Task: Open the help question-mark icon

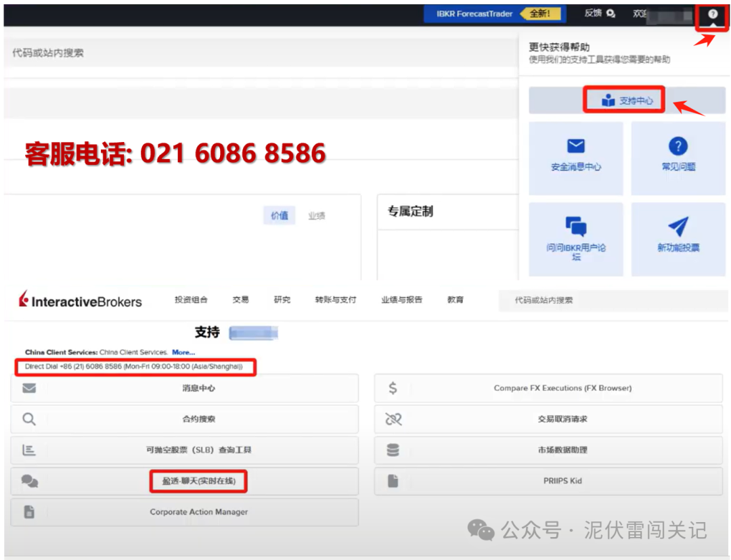Action: tap(712, 14)
